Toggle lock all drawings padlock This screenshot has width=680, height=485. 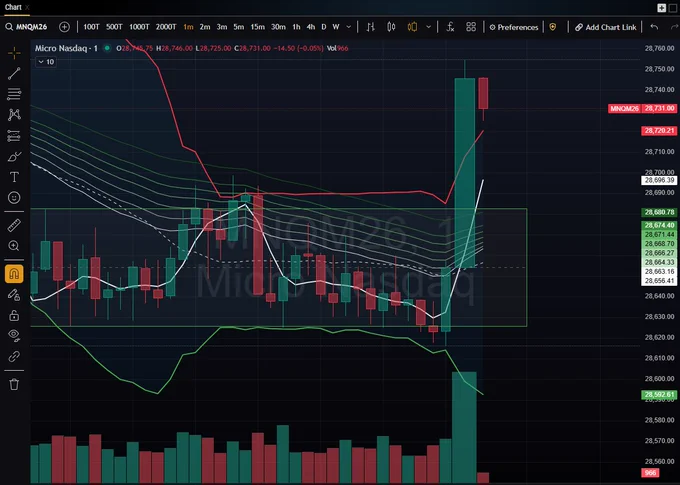(x=14, y=315)
